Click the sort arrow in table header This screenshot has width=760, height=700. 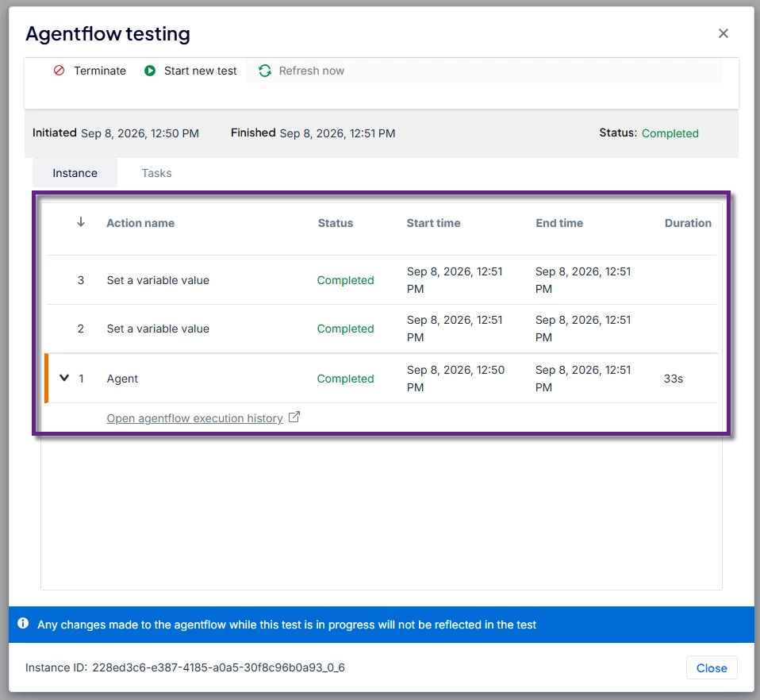(81, 222)
